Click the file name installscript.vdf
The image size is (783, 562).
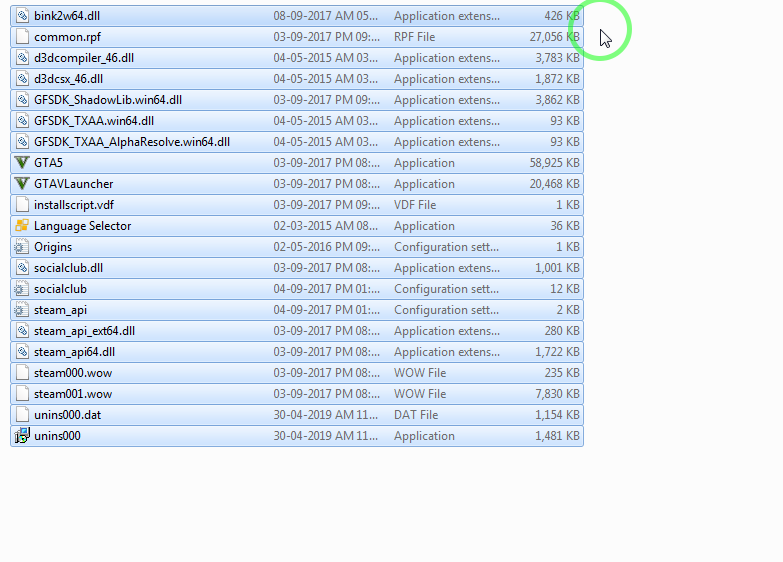[x=74, y=205]
